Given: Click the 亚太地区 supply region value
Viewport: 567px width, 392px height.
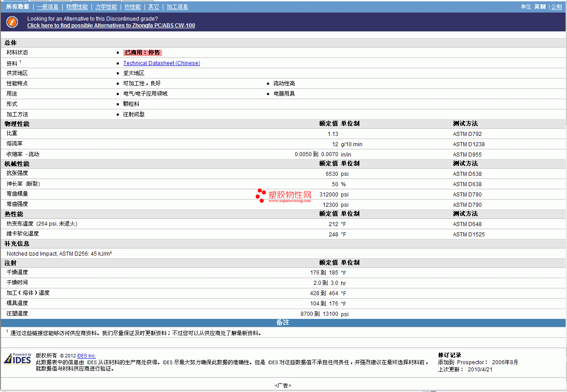Looking at the screenshot, I should [x=134, y=73].
